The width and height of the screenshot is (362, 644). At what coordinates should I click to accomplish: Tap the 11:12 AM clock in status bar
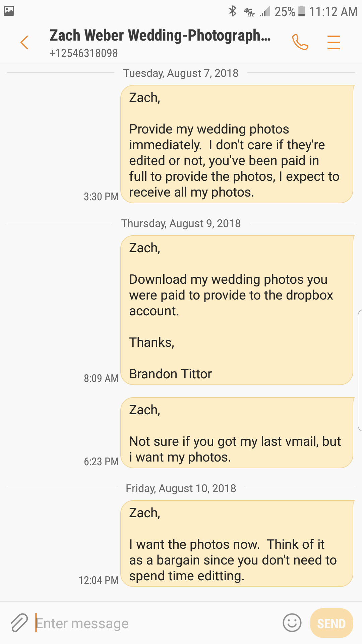pos(333,12)
